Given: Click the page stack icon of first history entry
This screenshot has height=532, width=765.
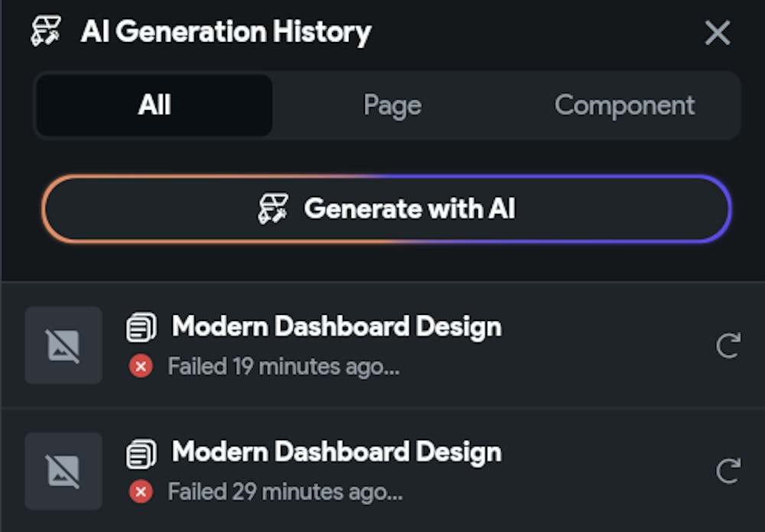Looking at the screenshot, I should 142,327.
